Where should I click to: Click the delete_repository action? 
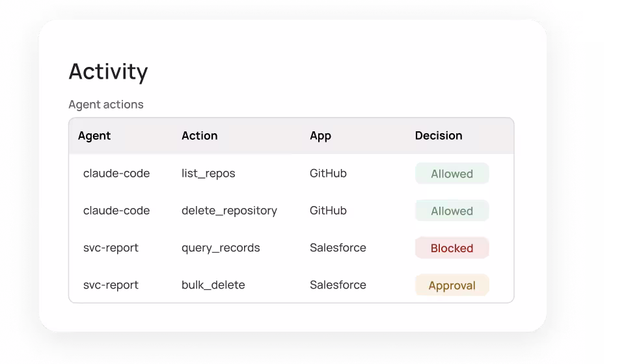(x=230, y=211)
